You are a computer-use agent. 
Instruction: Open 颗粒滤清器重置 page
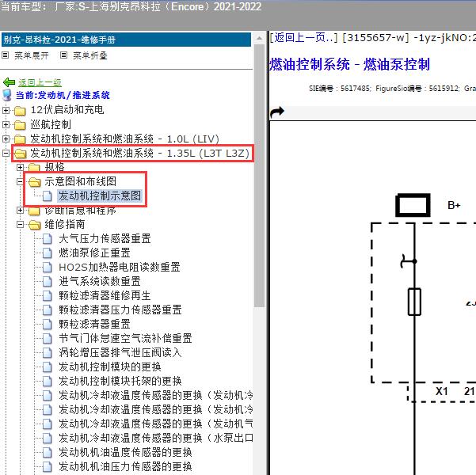(x=94, y=324)
